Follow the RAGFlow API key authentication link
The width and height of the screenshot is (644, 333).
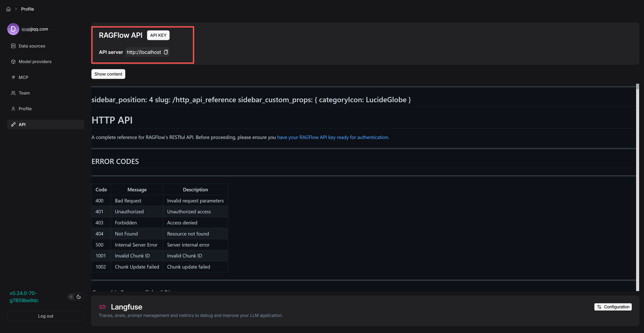coord(333,137)
